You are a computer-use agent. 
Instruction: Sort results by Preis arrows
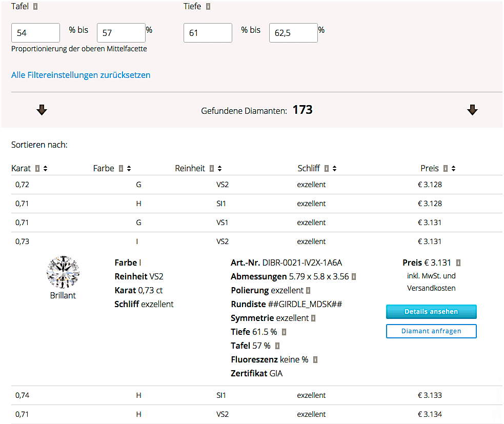453,169
